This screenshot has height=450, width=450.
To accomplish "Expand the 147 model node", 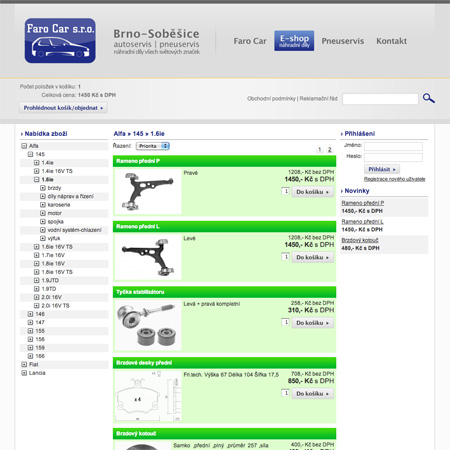I will click(x=30, y=322).
